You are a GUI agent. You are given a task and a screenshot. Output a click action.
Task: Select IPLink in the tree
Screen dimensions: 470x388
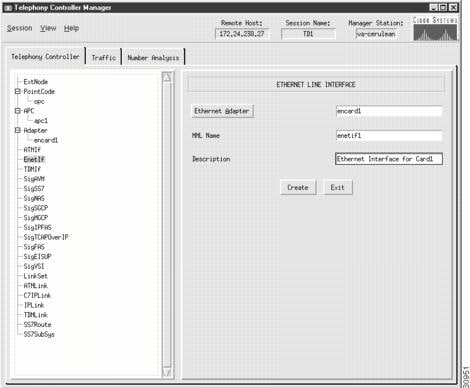point(34,305)
